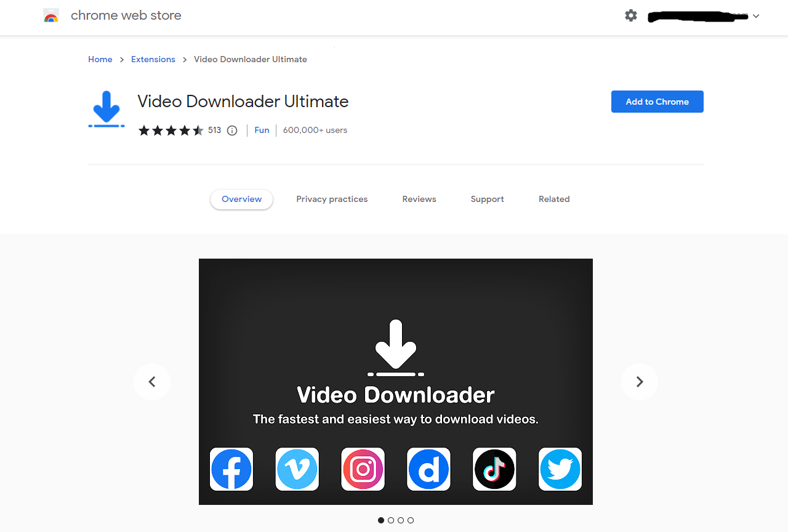Screen dimensions: 788x532
Task: Select the fourth carousel dot indicator
Action: coord(411,520)
